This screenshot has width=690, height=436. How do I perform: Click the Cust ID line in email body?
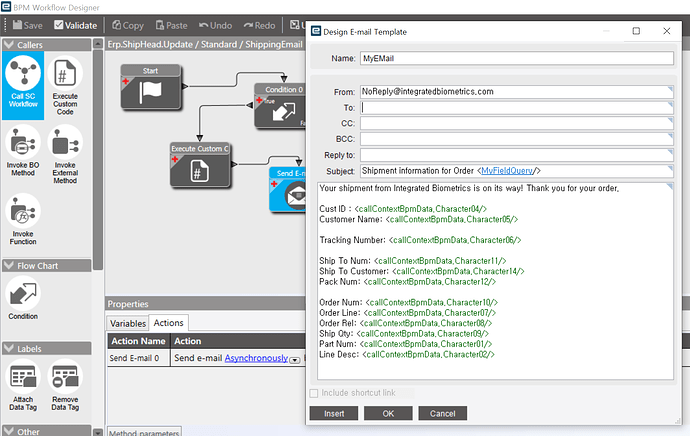click(403, 209)
